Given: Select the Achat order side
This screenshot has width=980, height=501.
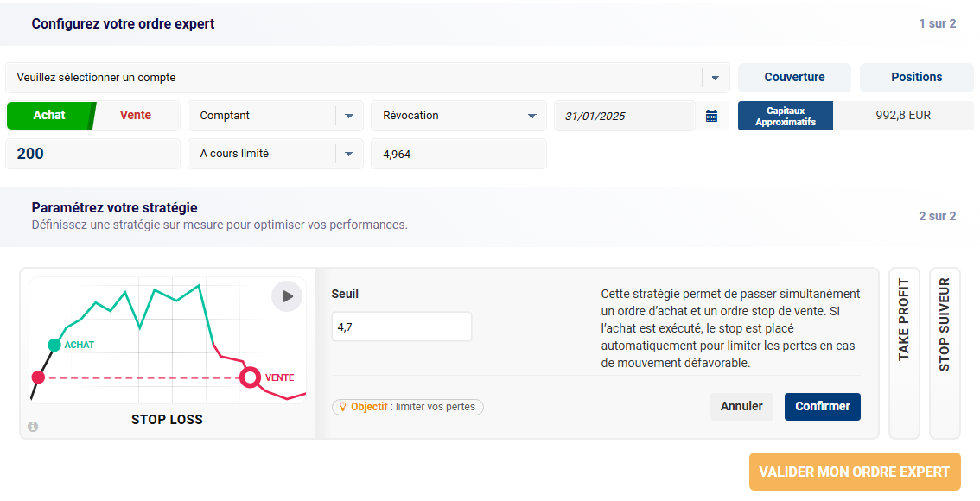Looking at the screenshot, I should (x=49, y=116).
